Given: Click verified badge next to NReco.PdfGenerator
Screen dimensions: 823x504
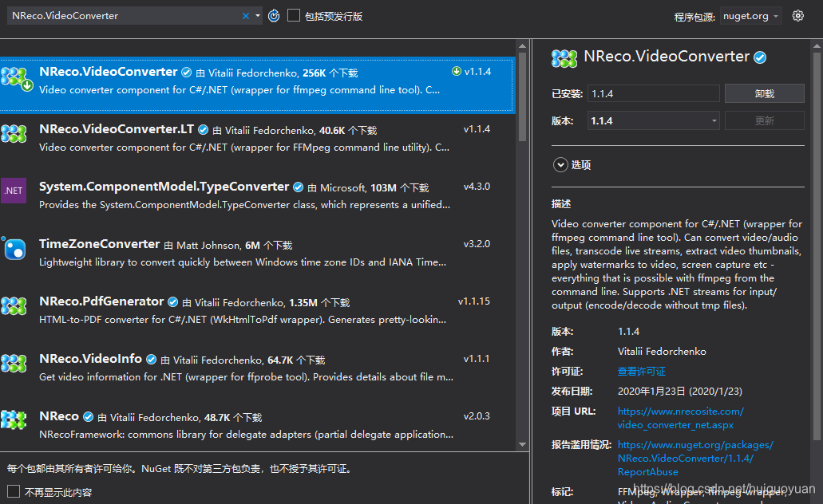Looking at the screenshot, I should 172,302.
